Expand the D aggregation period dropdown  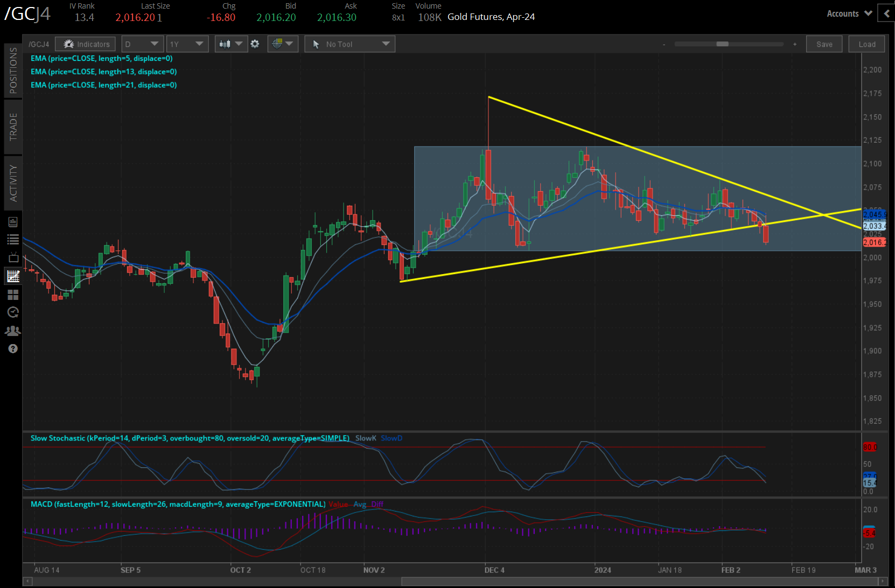pyautogui.click(x=142, y=44)
